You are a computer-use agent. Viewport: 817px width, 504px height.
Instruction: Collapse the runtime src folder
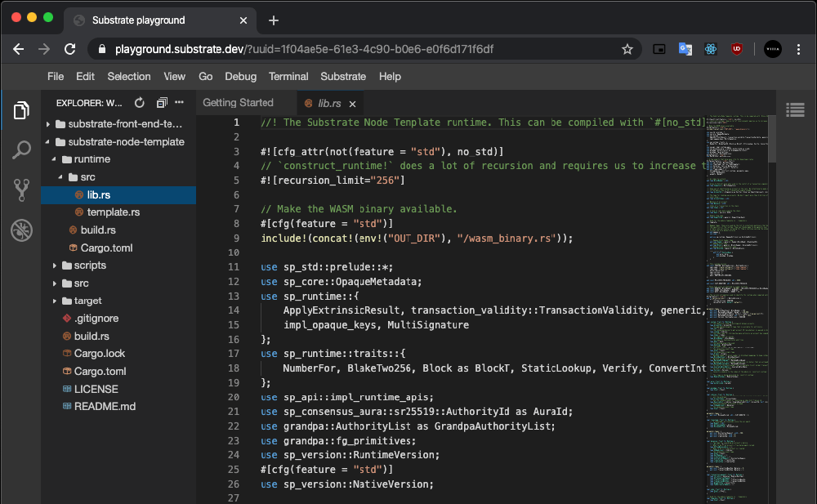pyautogui.click(x=60, y=177)
